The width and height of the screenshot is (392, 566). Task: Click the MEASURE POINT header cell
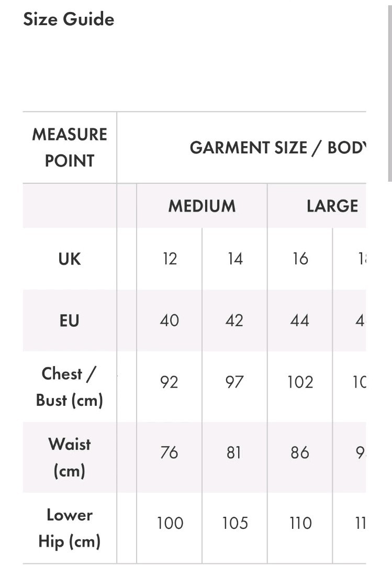point(70,147)
